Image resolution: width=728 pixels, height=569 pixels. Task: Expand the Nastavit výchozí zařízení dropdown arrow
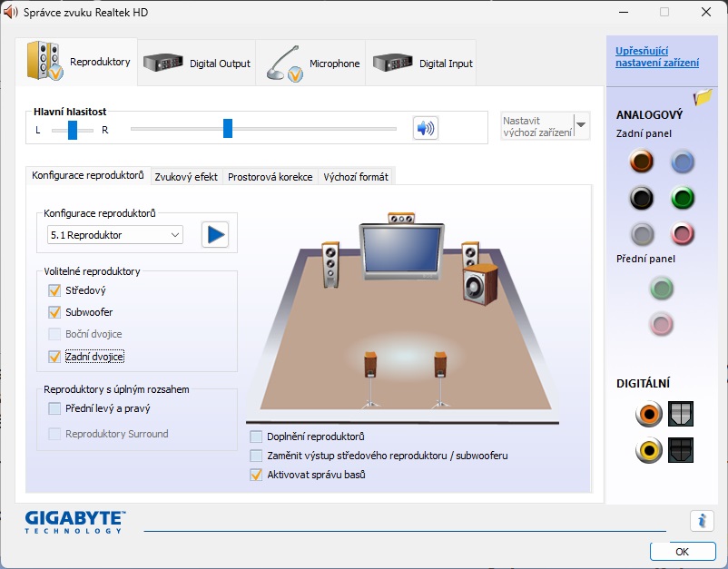(x=581, y=125)
